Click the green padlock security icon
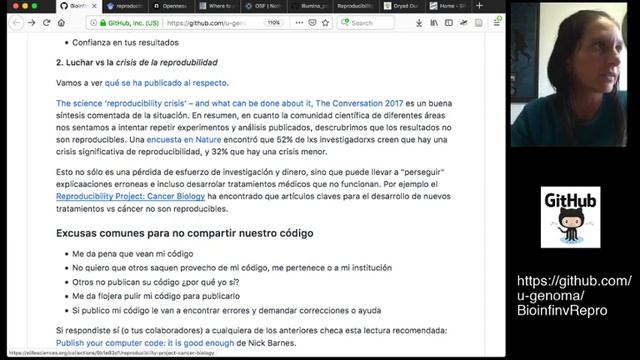The height and width of the screenshot is (360, 640). click(x=103, y=23)
